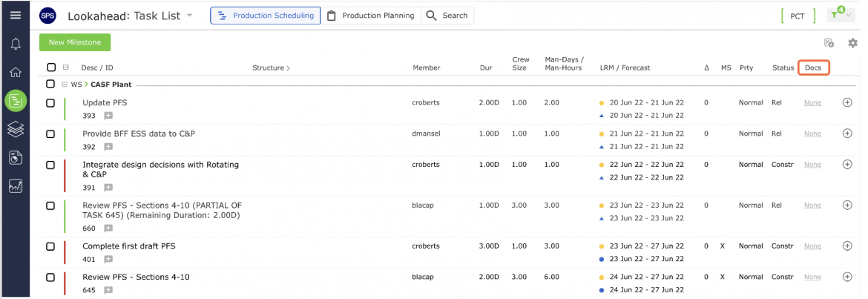Add comment on task 645
The width and height of the screenshot is (868, 299).
click(x=108, y=290)
